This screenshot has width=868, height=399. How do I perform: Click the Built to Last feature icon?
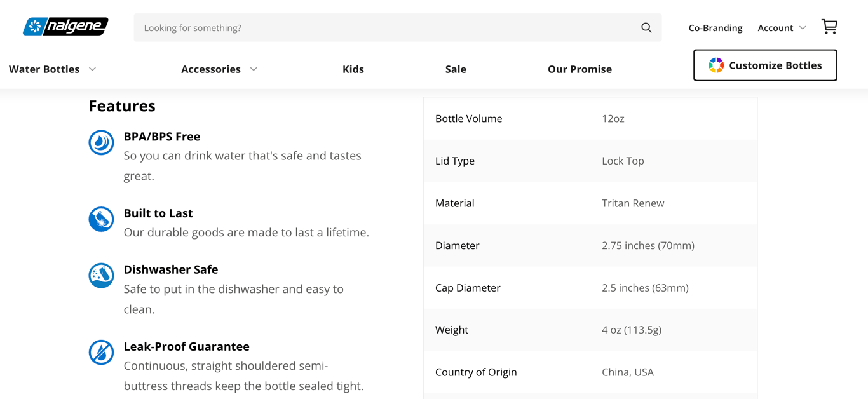pos(101,219)
